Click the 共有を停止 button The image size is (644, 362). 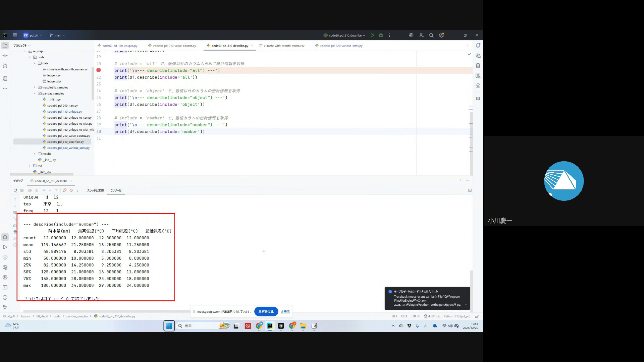tap(266, 312)
